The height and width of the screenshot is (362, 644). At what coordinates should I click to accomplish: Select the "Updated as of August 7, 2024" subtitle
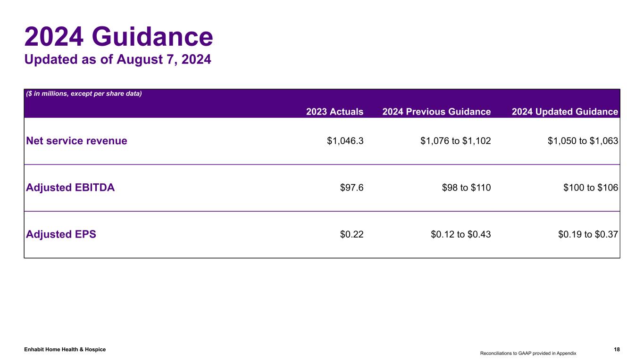(117, 60)
